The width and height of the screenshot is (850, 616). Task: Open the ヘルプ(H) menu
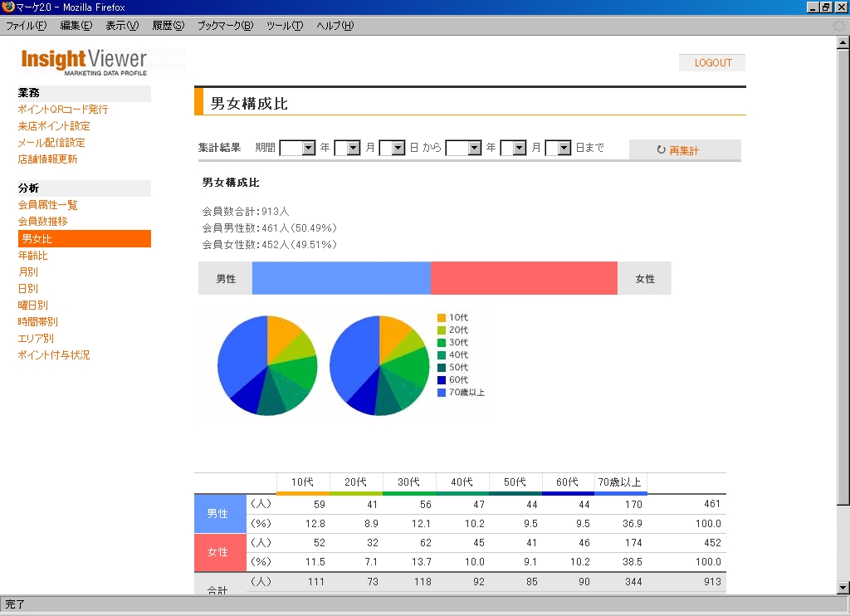[335, 26]
